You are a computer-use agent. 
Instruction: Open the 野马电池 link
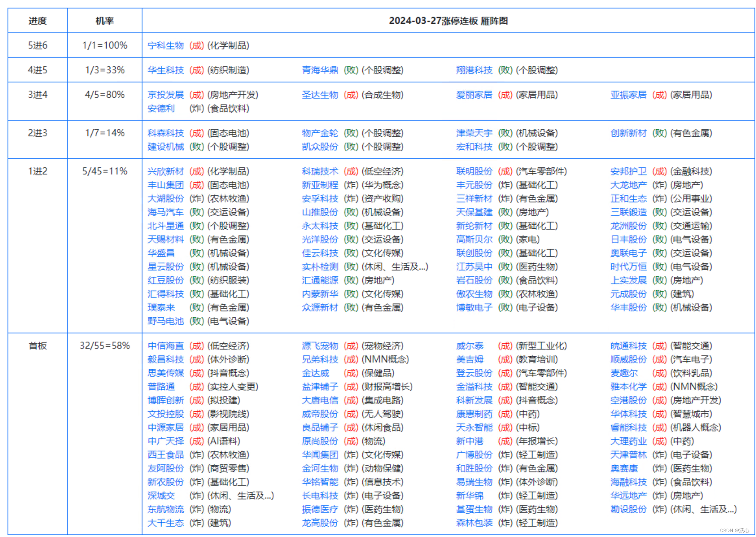[x=166, y=321]
